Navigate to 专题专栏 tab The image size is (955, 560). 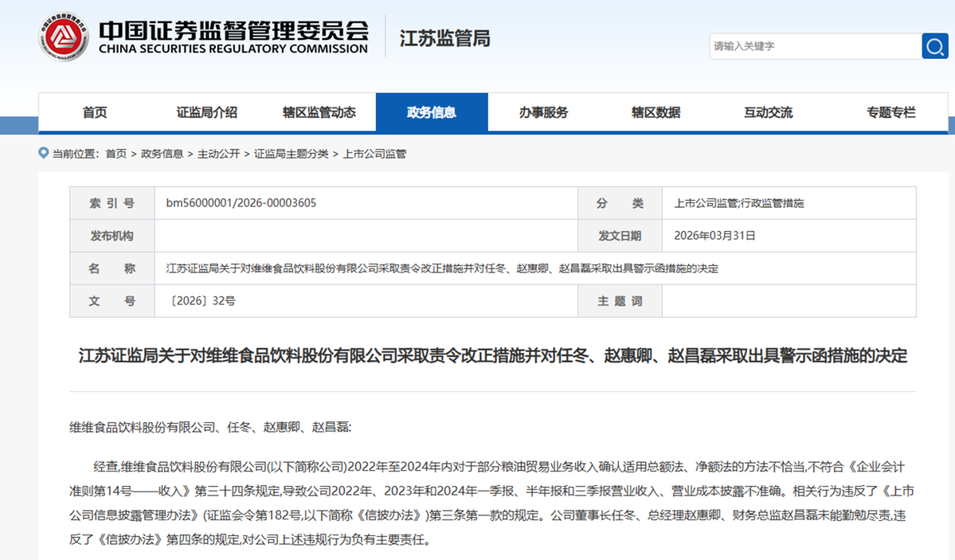pyautogui.click(x=891, y=112)
